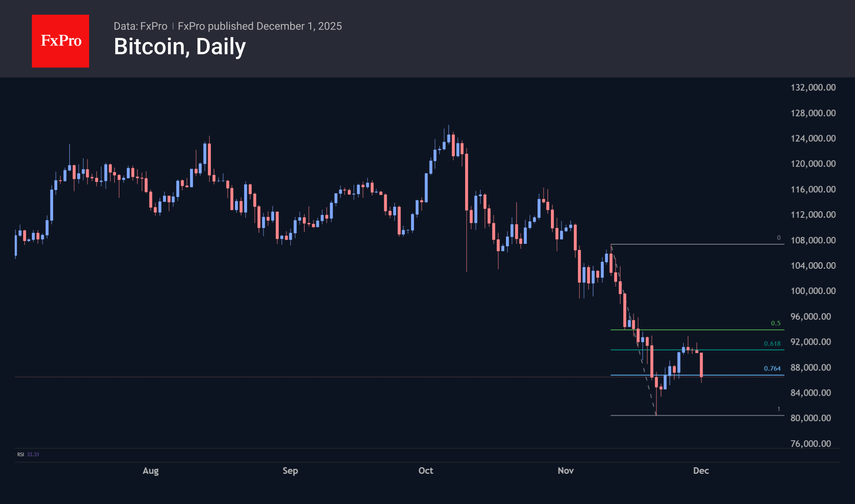Select the Aug label on time axis
855x504 pixels.
[x=150, y=471]
